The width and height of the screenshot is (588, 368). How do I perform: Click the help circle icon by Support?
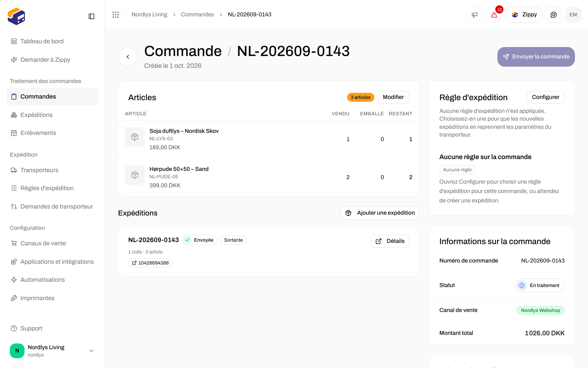(14, 328)
